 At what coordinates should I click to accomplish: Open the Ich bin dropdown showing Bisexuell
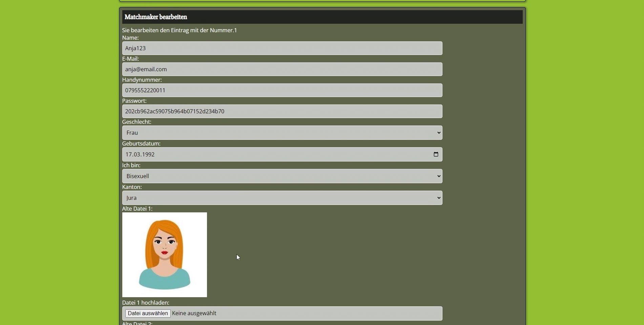[282, 176]
